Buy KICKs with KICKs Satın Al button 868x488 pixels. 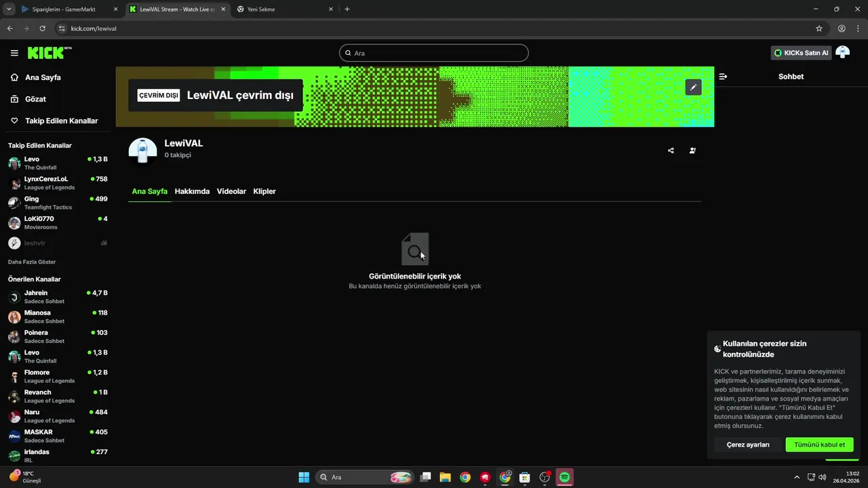pyautogui.click(x=801, y=53)
